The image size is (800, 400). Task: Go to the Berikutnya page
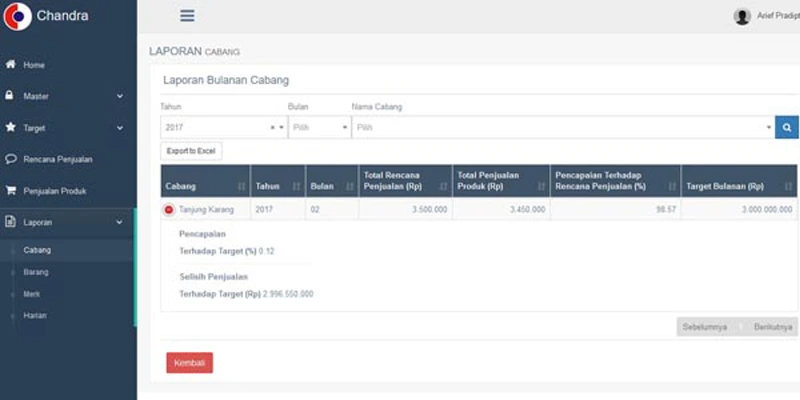[x=773, y=327]
